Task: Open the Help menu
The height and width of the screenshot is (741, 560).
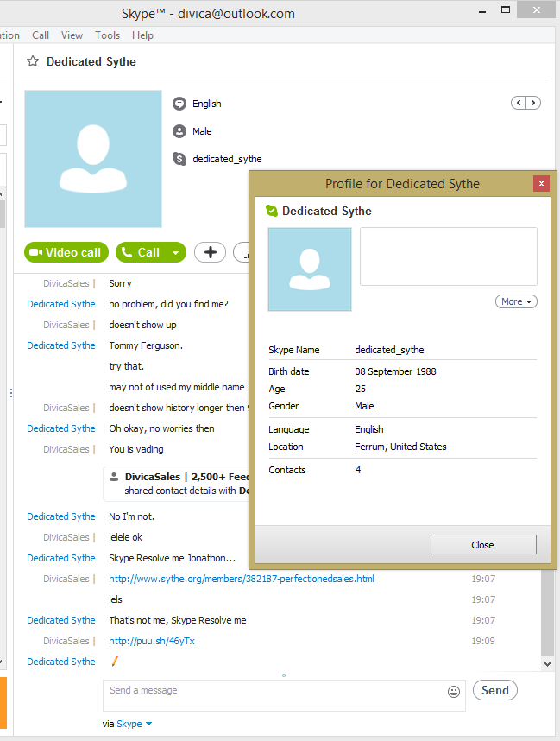Action: pos(142,35)
